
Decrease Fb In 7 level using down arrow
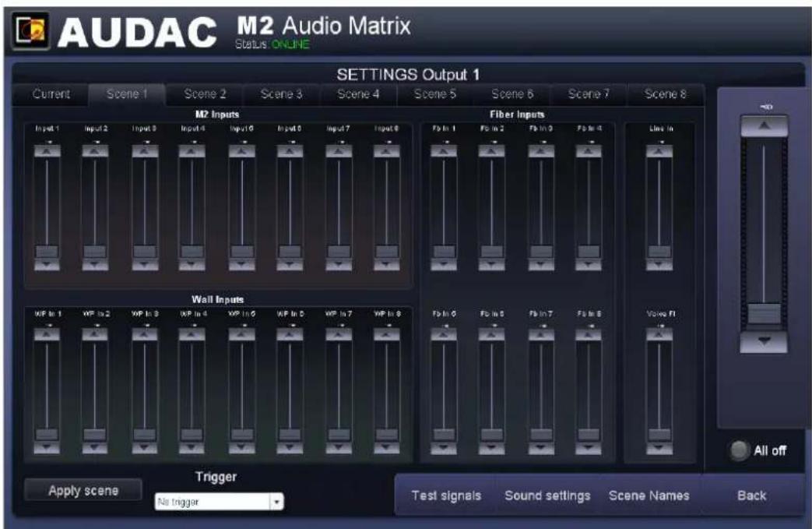click(541, 448)
